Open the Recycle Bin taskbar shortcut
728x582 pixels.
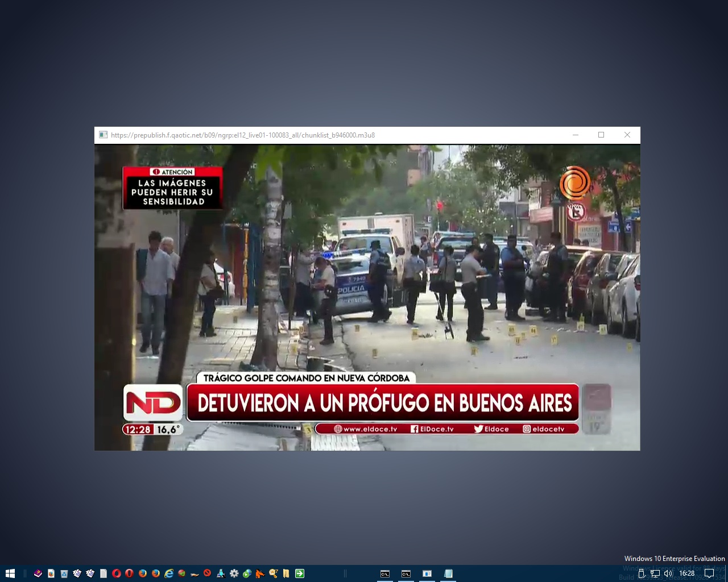click(x=64, y=573)
